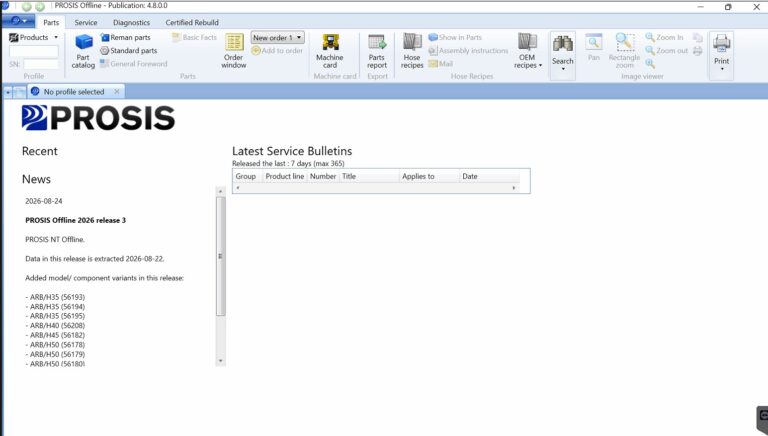Click the Mail icon in Hose Recipes
The width and height of the screenshot is (768, 436).
(440, 64)
